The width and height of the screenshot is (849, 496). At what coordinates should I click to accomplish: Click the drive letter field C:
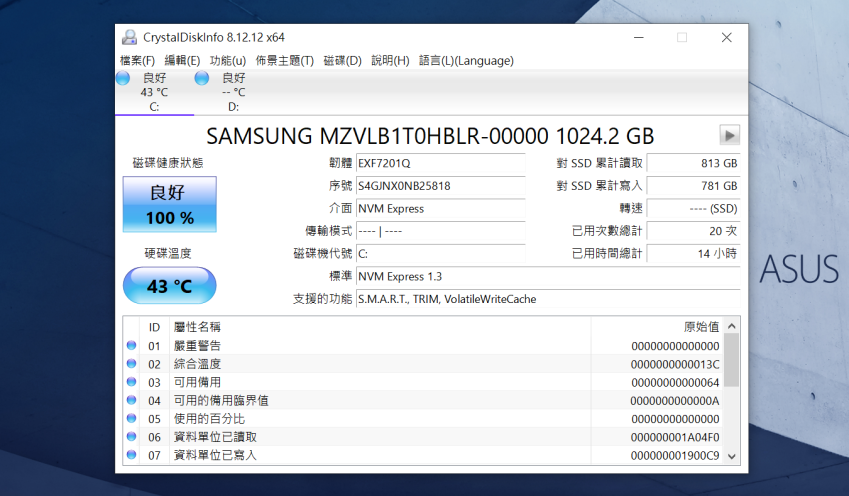[x=441, y=253]
